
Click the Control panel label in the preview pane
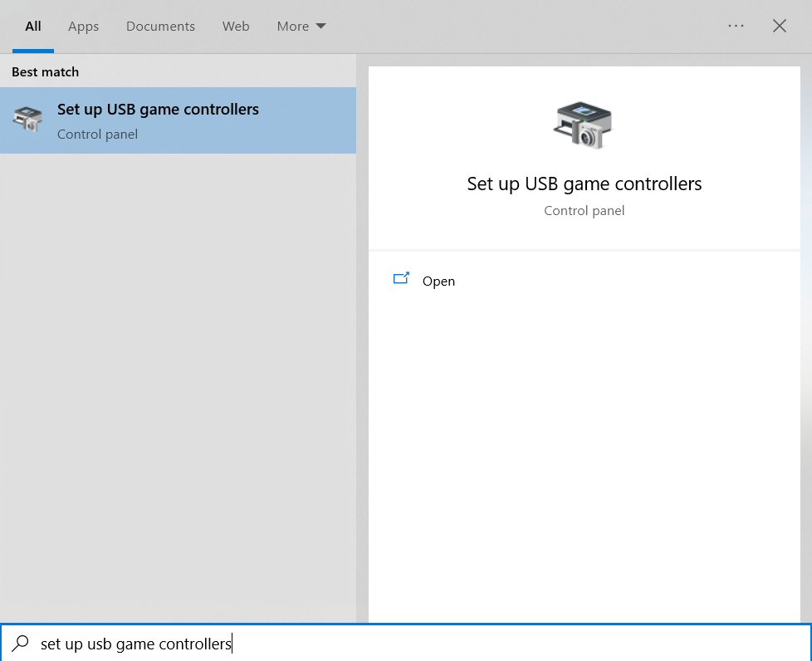585,211
